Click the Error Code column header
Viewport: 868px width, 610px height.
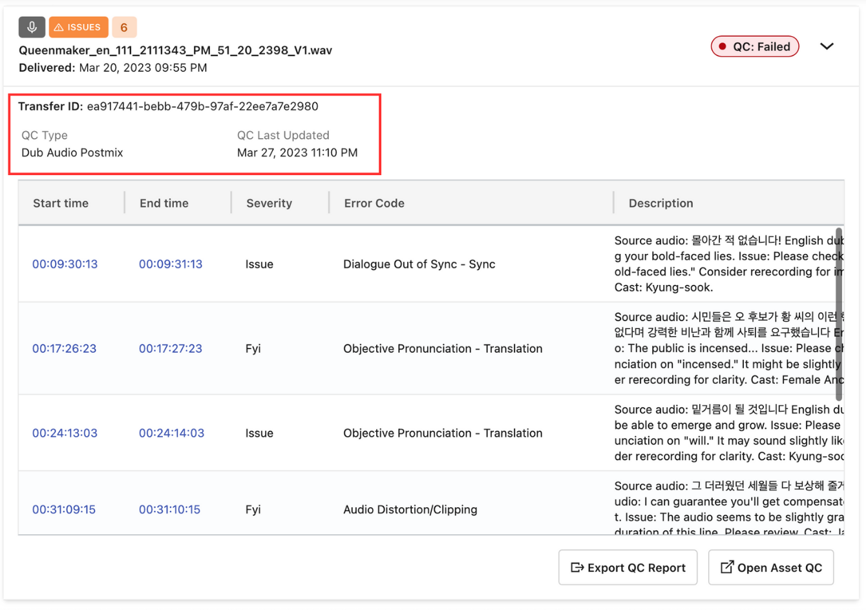[374, 203]
